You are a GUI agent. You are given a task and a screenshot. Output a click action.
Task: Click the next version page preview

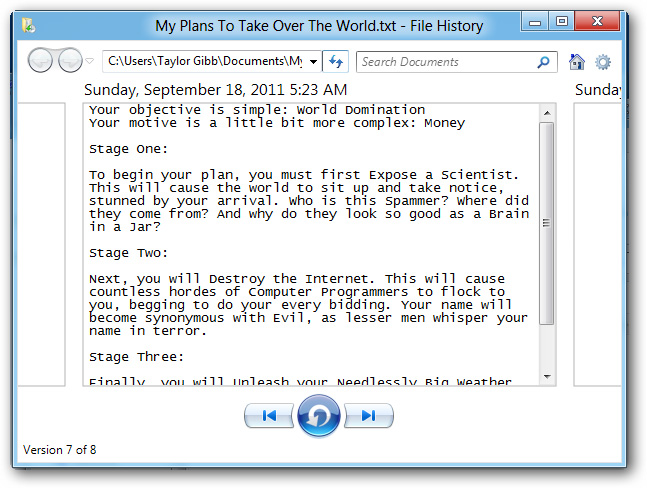(x=597, y=244)
